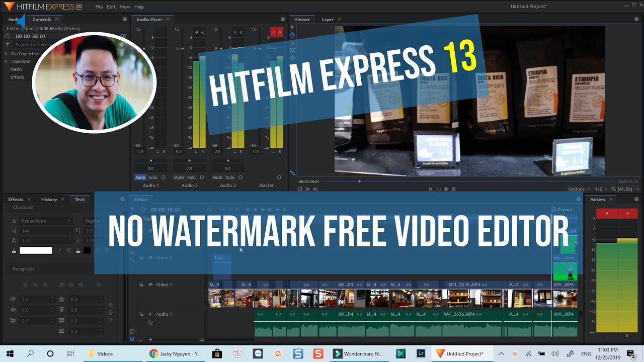This screenshot has height=362, width=644.
Task: Open the Lightroom taskbar icon
Action: point(421,353)
